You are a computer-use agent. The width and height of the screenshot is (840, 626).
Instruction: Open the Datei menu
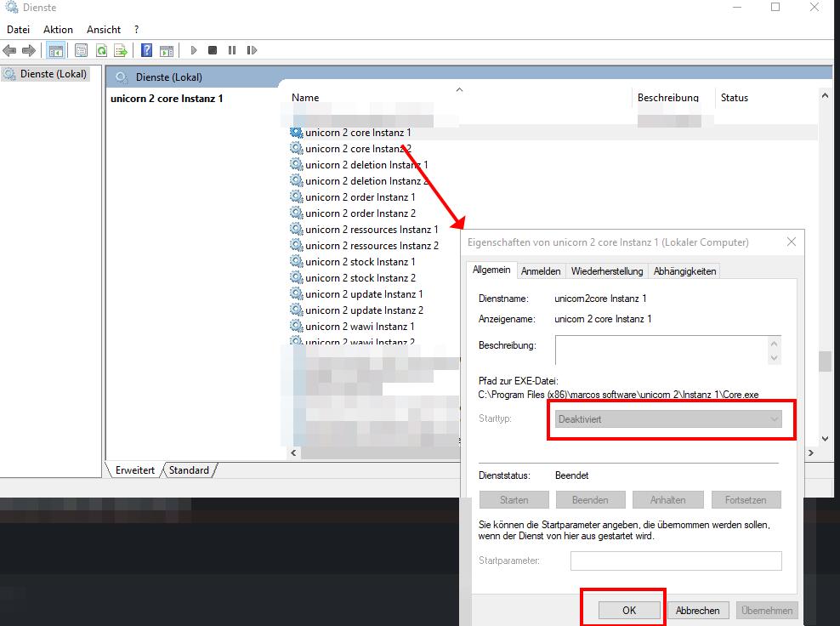click(x=18, y=30)
